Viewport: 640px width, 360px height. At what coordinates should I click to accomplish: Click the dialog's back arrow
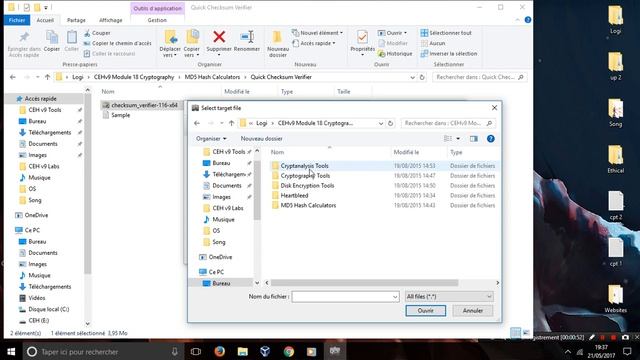(x=197, y=123)
